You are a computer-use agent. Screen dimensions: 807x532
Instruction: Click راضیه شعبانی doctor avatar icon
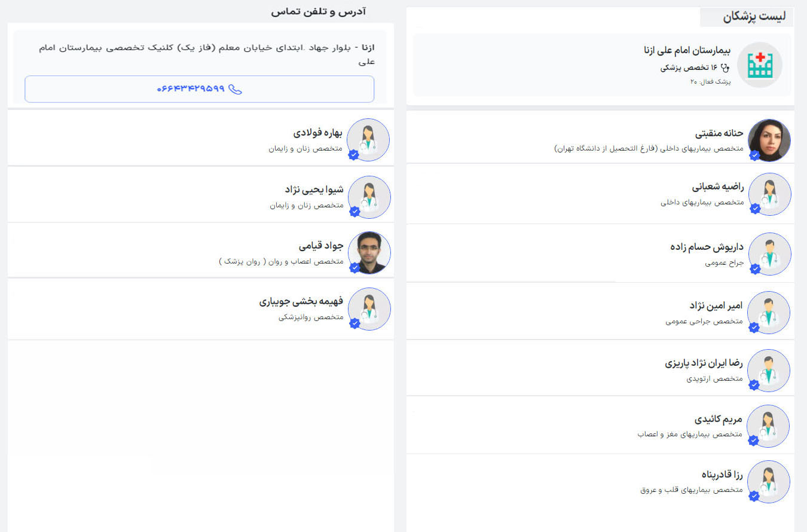769,194
